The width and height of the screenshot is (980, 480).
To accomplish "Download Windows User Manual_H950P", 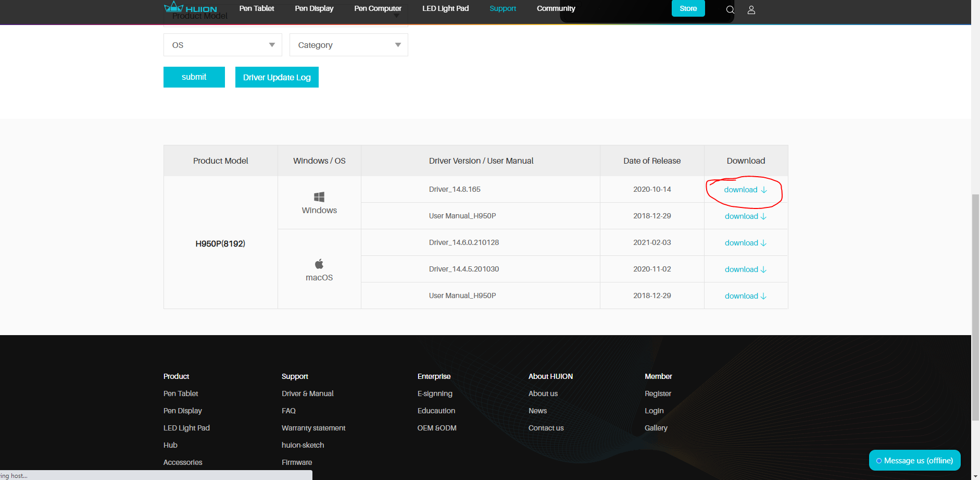I will [746, 216].
